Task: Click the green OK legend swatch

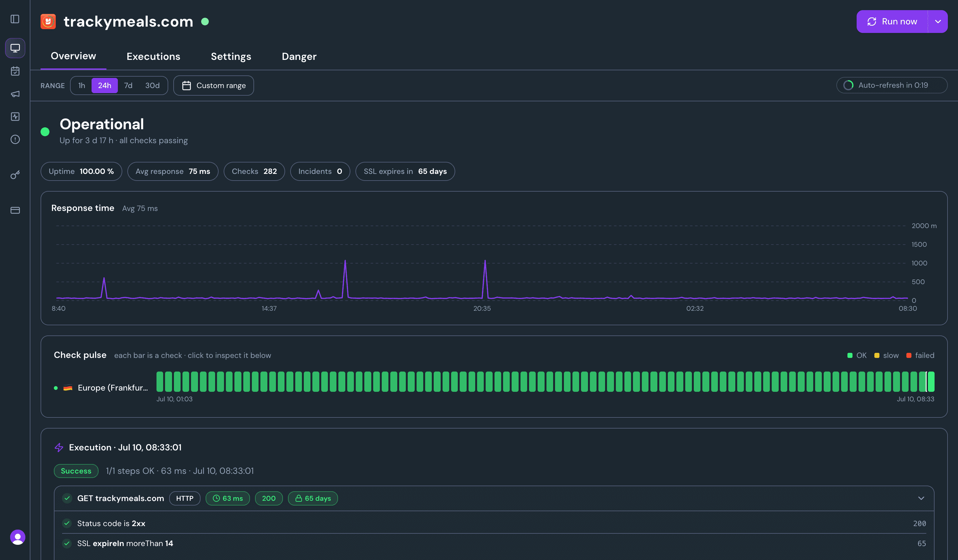Action: tap(850, 355)
